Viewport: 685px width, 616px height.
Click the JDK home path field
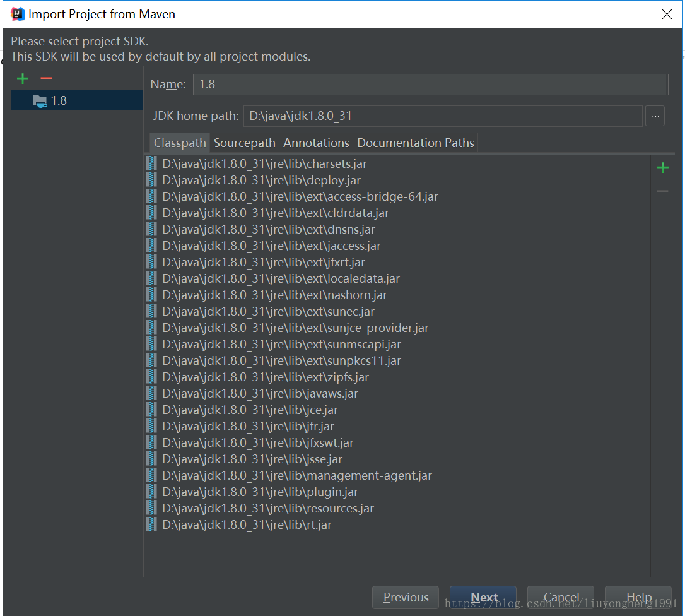(443, 116)
